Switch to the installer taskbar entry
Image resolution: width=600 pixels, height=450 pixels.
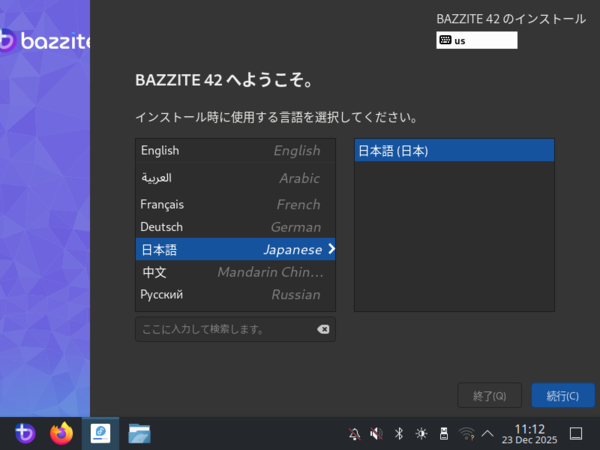(100, 434)
